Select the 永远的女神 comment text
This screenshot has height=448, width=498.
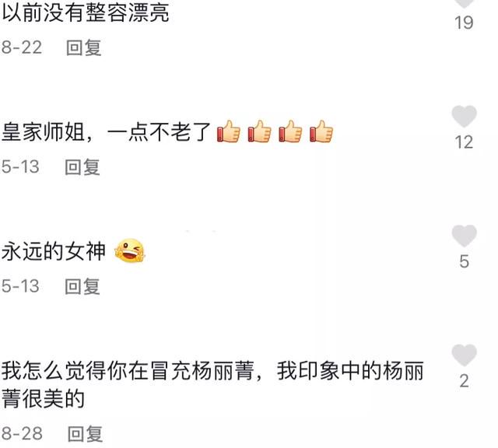[54, 251]
